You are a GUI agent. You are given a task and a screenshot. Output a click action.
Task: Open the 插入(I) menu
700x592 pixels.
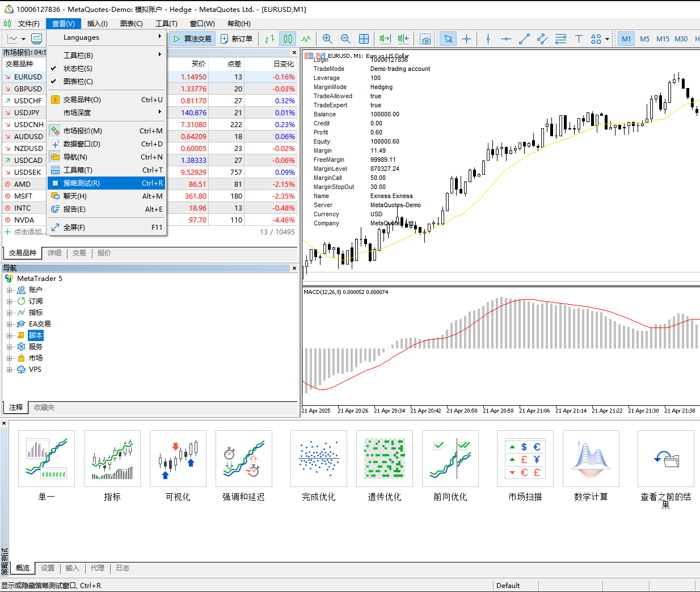[97, 24]
